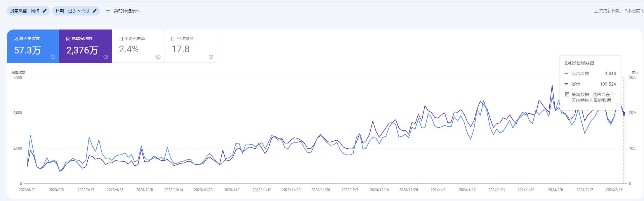
Task: Enable the 平均点击率 checkbox
Action: 121,39
